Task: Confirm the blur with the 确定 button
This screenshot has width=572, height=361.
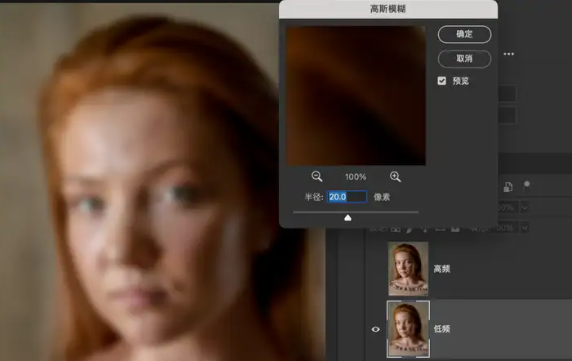Action: pyautogui.click(x=464, y=34)
